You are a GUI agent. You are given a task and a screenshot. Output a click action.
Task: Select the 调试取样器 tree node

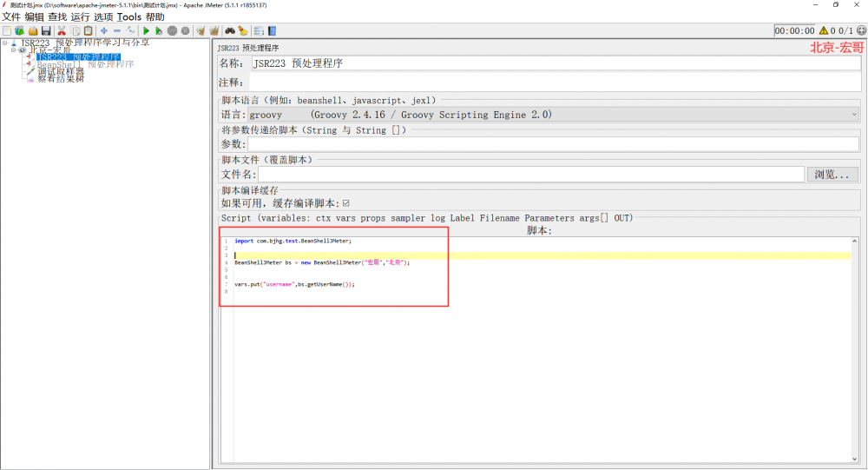(61, 71)
